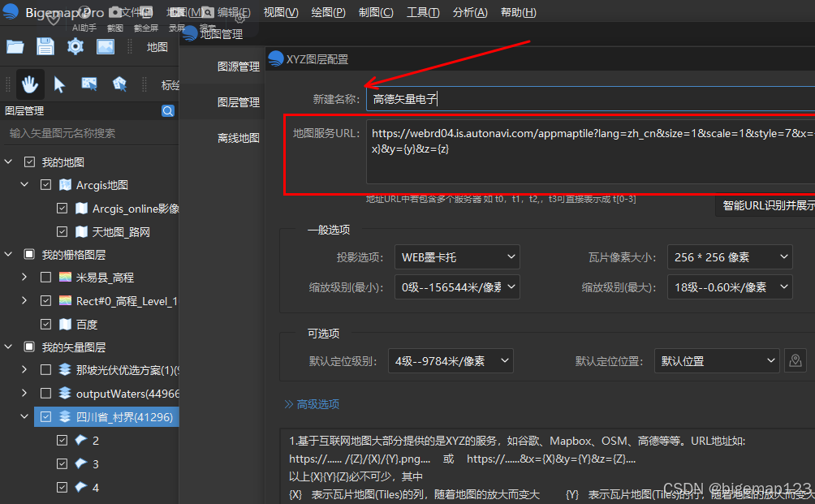Open the 投影选项 WEB墨卡托 dropdown
The image size is (815, 504).
(457, 256)
